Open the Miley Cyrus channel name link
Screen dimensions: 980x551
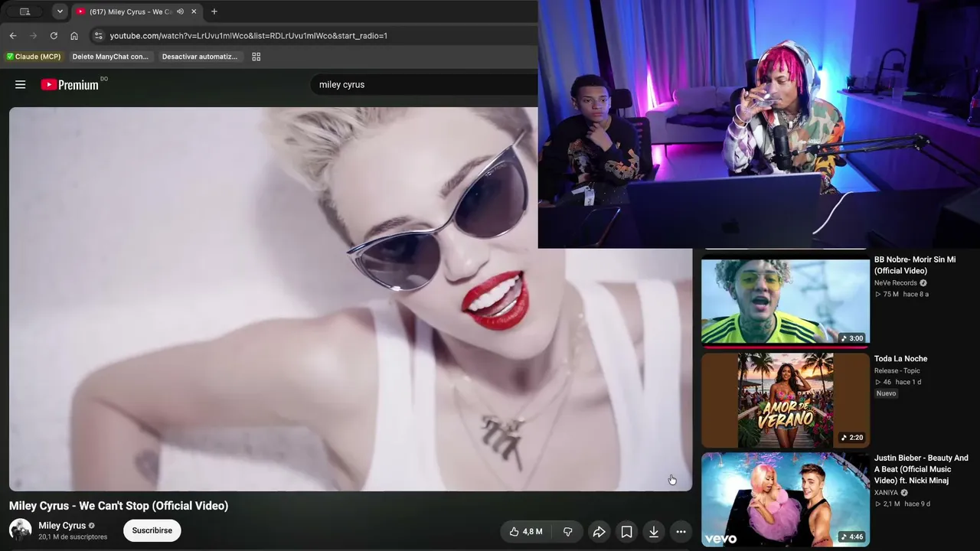click(x=62, y=526)
